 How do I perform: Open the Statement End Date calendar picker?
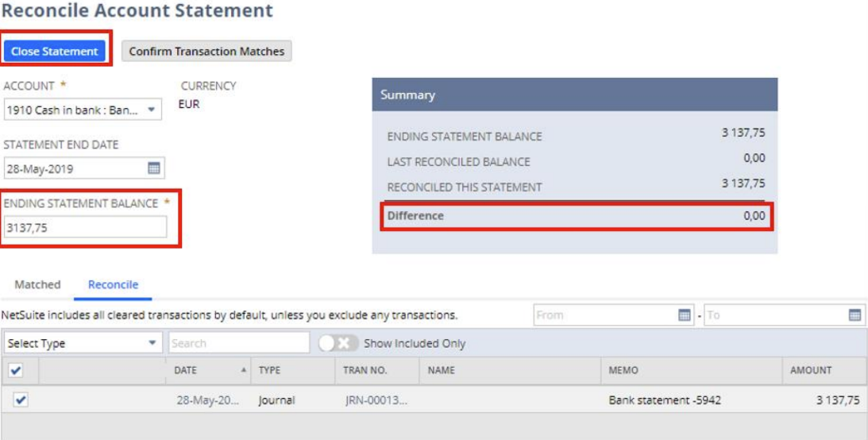(x=154, y=168)
